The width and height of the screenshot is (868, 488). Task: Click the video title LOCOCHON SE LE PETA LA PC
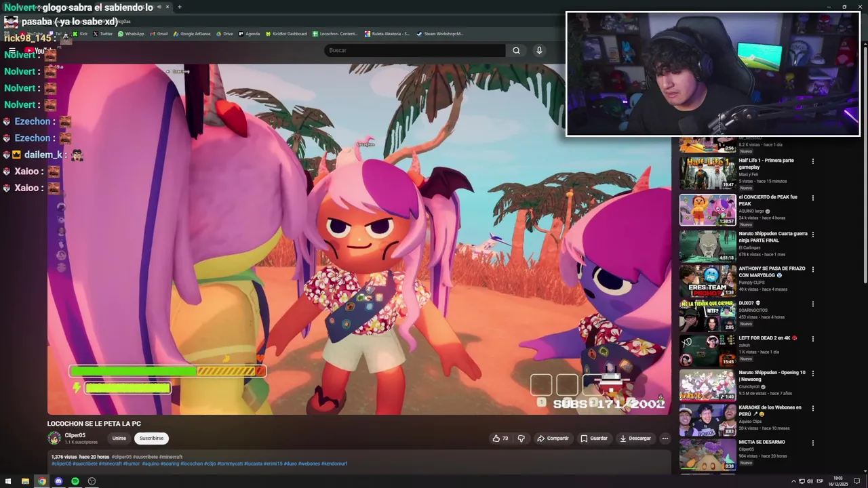pos(94,424)
